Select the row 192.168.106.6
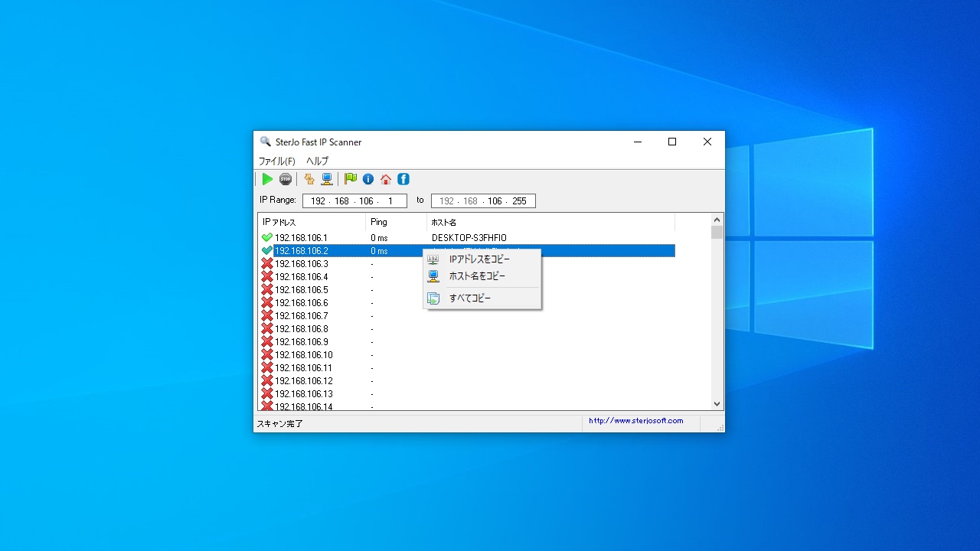This screenshot has height=551, width=980. [x=467, y=302]
